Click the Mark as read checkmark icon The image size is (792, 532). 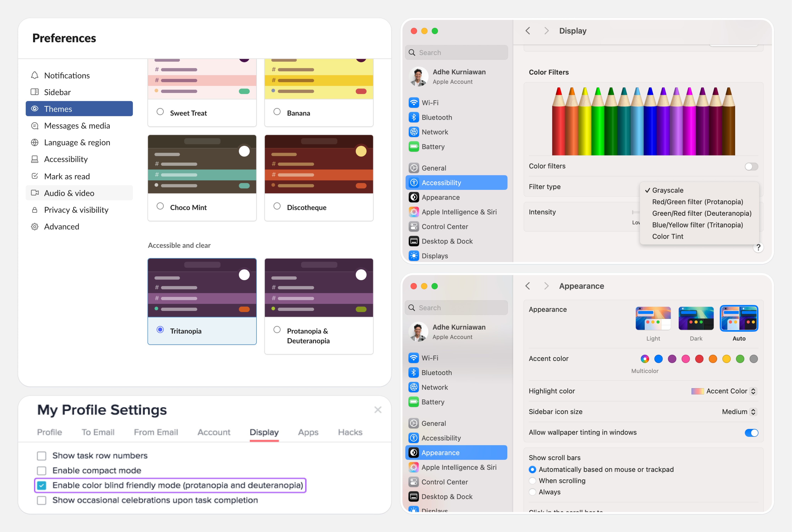coord(35,176)
